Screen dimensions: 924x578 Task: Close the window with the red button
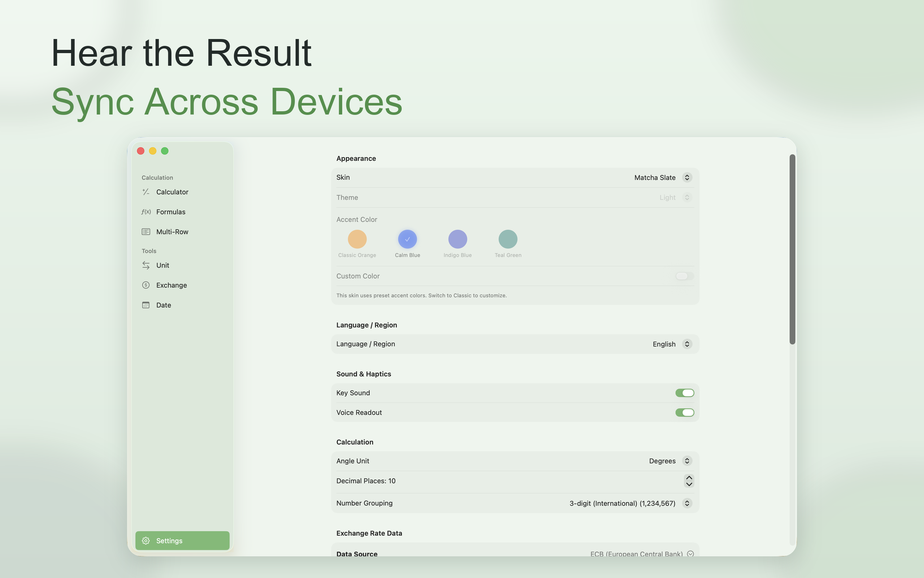pos(140,151)
